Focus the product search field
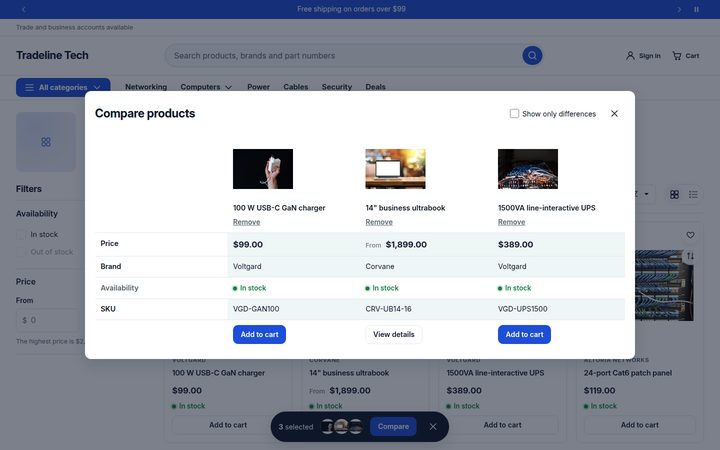Image resolution: width=720 pixels, height=450 pixels. (x=343, y=56)
